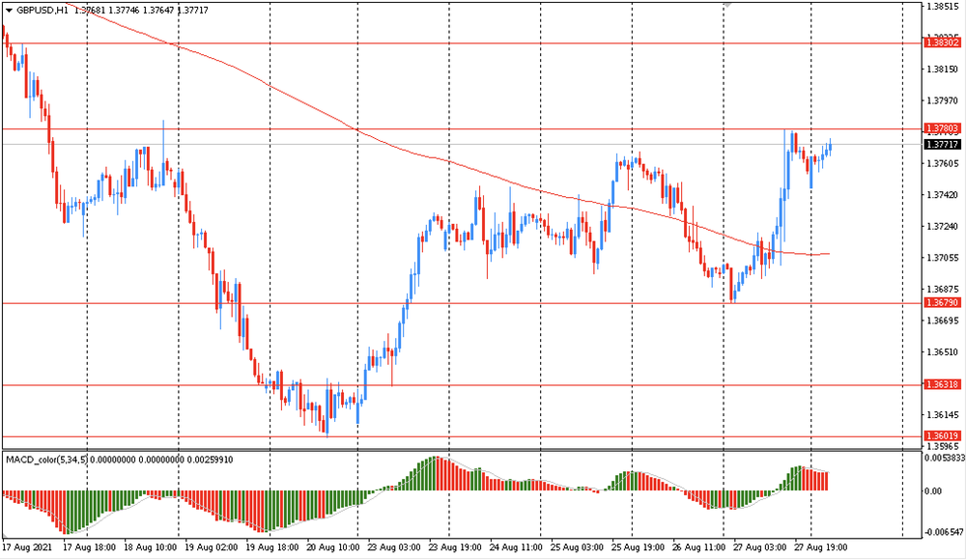Click the 17 Aug 2021 date label

pyautogui.click(x=27, y=547)
